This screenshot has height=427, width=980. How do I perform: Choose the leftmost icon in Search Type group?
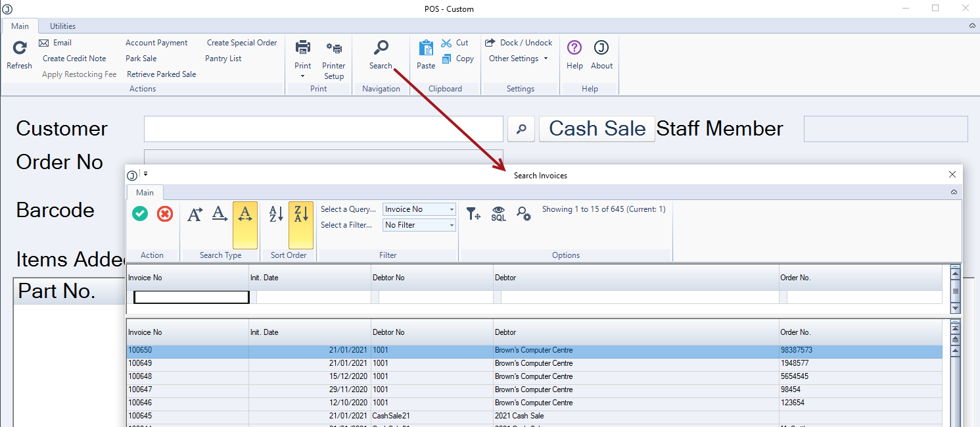(195, 214)
